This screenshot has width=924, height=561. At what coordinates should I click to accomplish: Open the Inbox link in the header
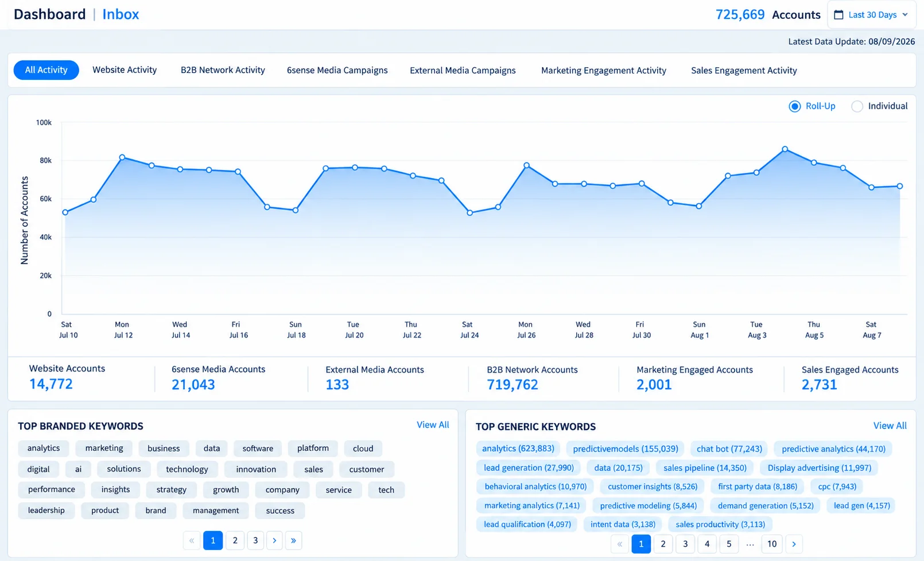pyautogui.click(x=121, y=14)
